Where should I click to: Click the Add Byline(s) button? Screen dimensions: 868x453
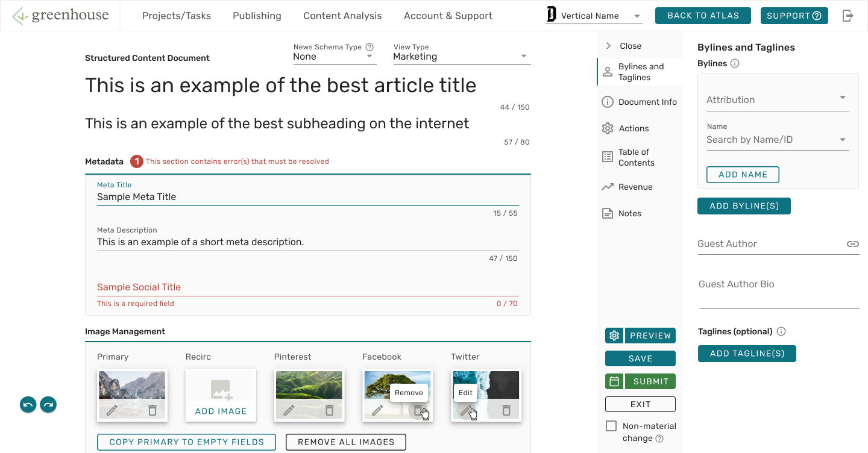(744, 206)
